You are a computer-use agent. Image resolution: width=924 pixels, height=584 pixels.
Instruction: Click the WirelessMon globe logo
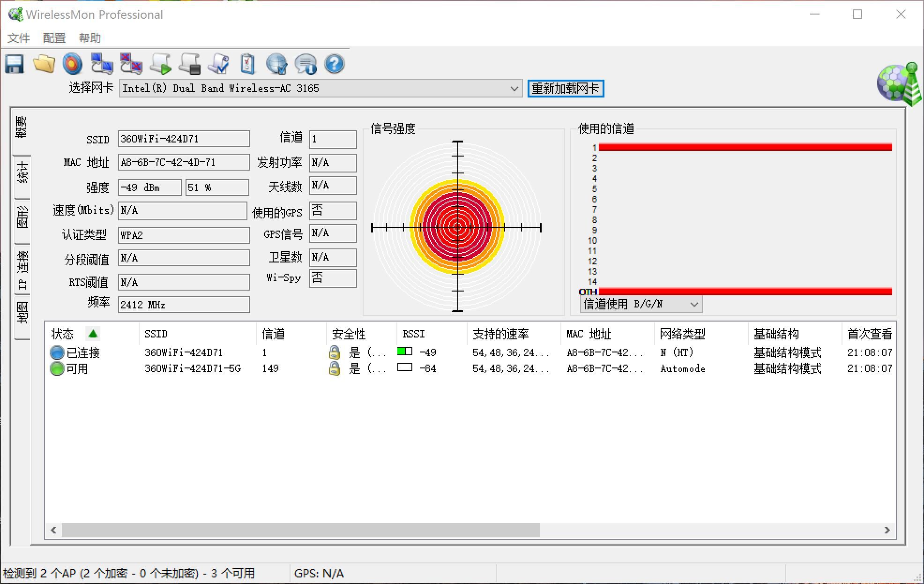[x=899, y=84]
